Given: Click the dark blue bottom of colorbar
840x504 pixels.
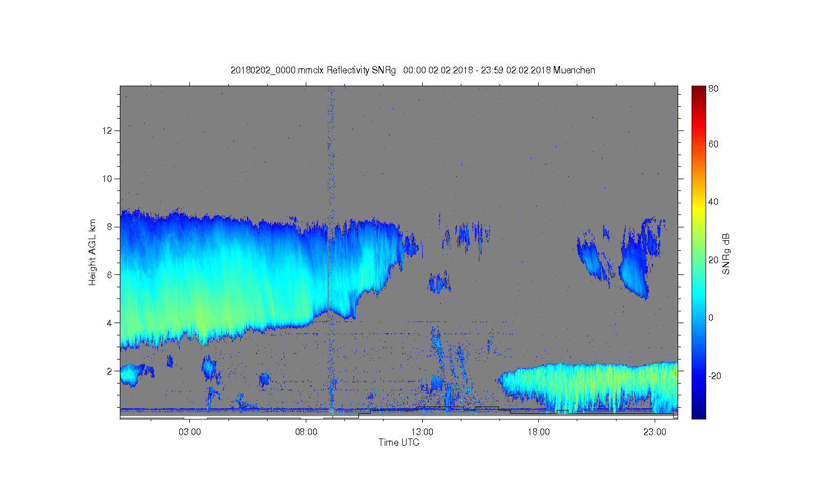Looking at the screenshot, I should (x=698, y=413).
